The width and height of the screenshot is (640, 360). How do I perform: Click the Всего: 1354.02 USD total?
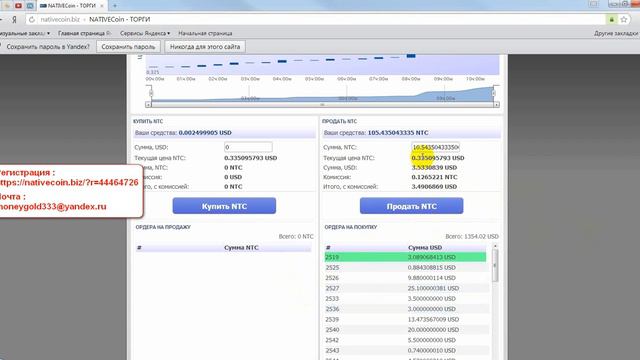tap(472, 236)
